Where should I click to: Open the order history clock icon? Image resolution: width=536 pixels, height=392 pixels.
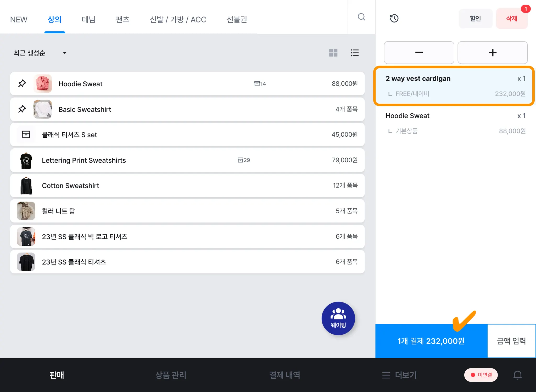point(394,18)
